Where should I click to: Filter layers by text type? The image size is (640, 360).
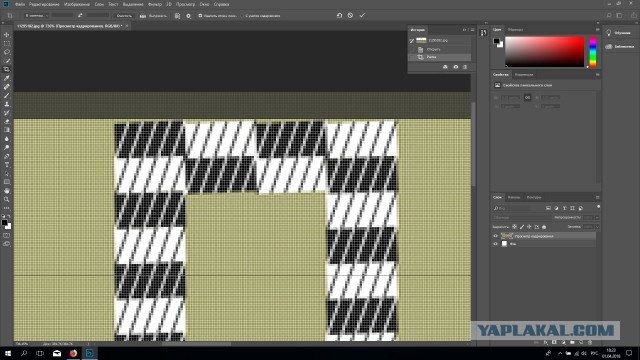pyautogui.click(x=564, y=208)
